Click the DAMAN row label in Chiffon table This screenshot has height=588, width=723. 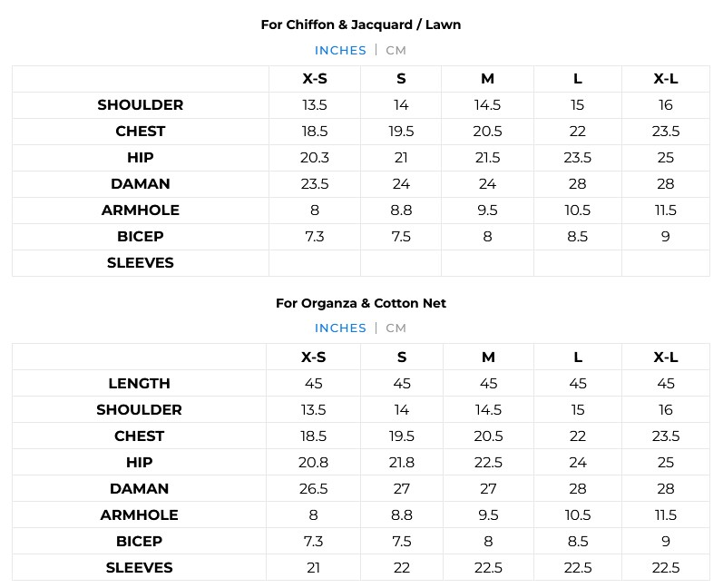point(141,184)
